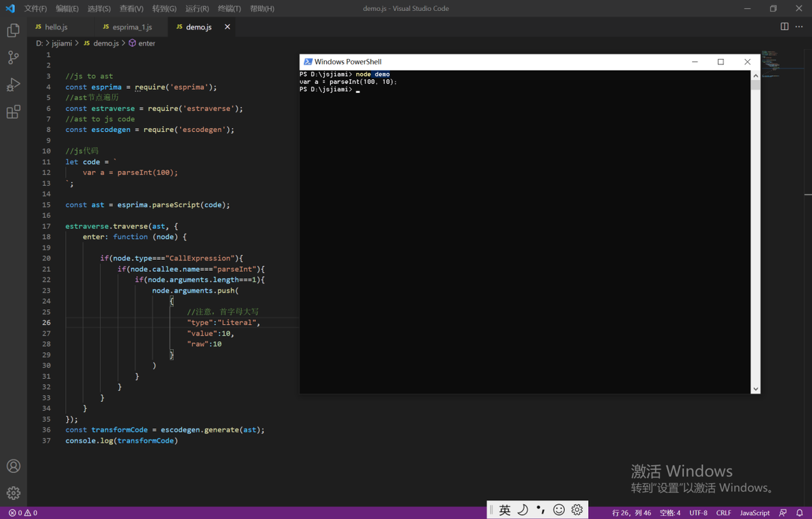This screenshot has width=812, height=519.
Task: Open the Extensions view
Action: [x=13, y=112]
